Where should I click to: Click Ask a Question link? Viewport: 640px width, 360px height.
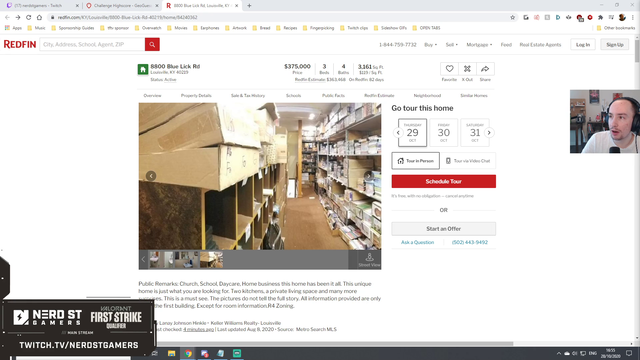coord(417,242)
